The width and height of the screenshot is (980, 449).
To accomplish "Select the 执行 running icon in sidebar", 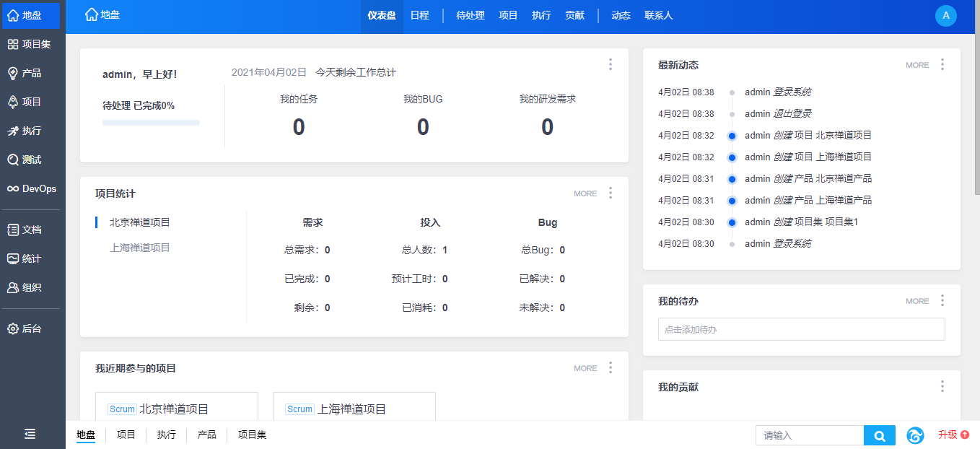I will (13, 131).
